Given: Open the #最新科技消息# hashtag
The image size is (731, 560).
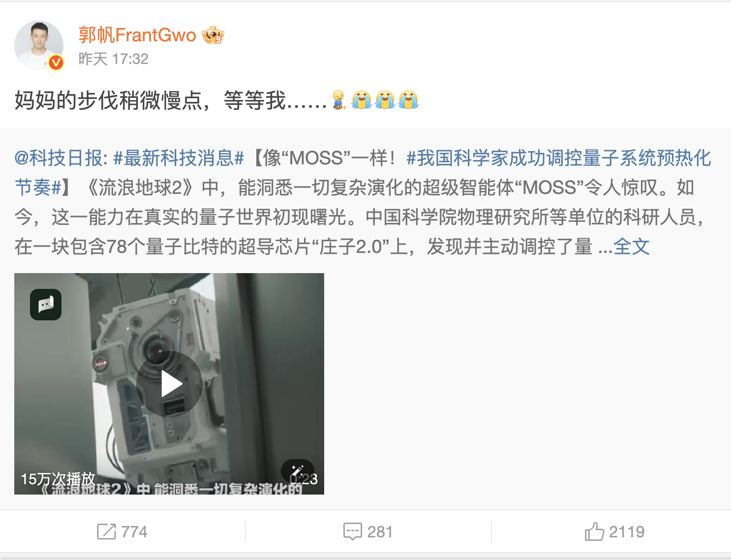Looking at the screenshot, I should pyautogui.click(x=179, y=158).
